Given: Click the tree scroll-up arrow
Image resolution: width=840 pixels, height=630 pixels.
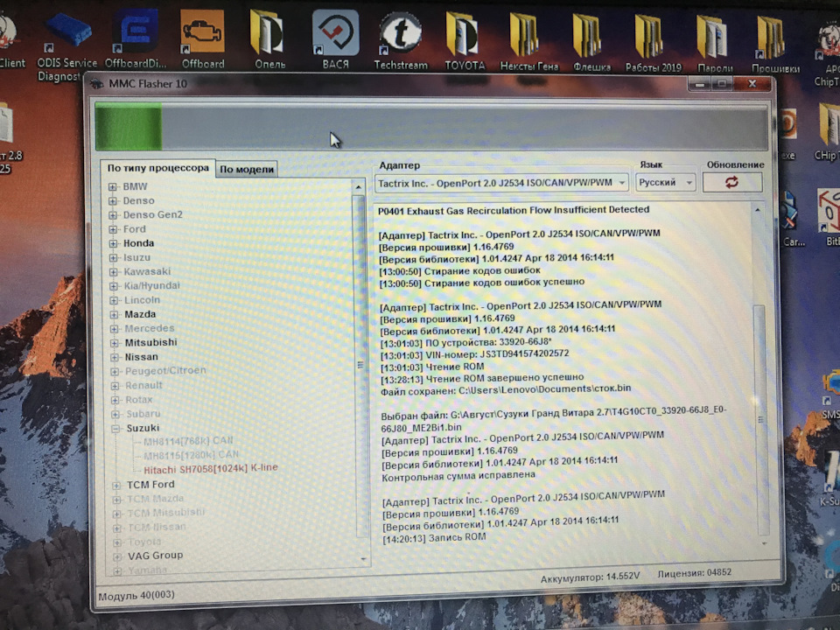Looking at the screenshot, I should pyautogui.click(x=358, y=187).
